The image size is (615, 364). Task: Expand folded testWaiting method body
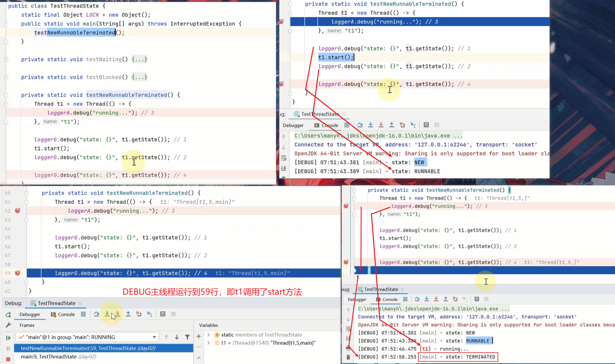139,59
